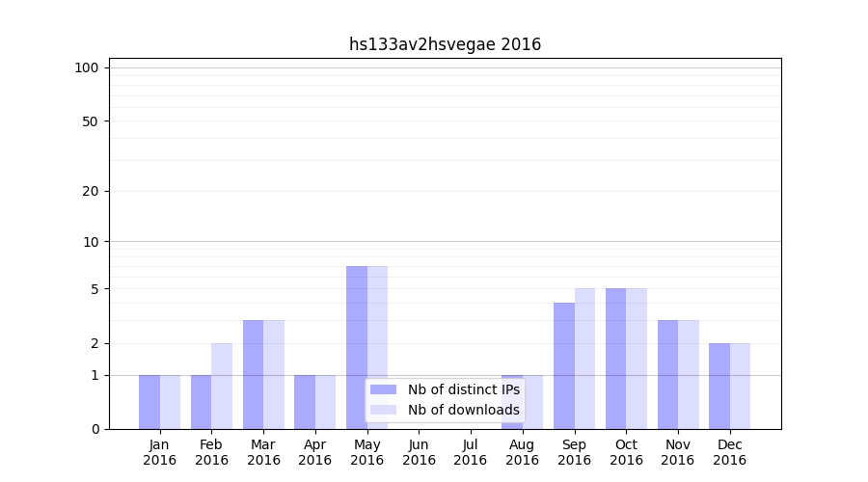Select the "Nb of downloads" legend text
Image resolution: width=868 pixels, height=482 pixels.
(463, 410)
